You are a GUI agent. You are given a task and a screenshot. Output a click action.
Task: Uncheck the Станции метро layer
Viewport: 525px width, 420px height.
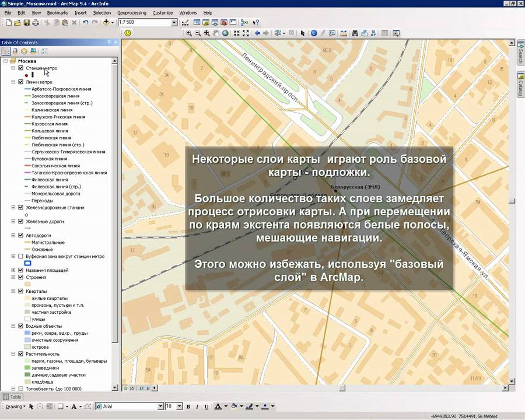21,68
